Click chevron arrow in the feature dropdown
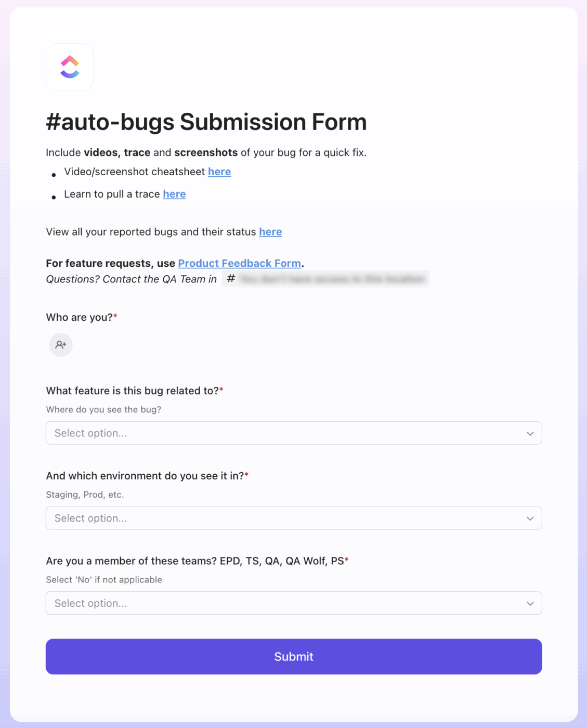Image resolution: width=587 pixels, height=728 pixels. coord(530,433)
